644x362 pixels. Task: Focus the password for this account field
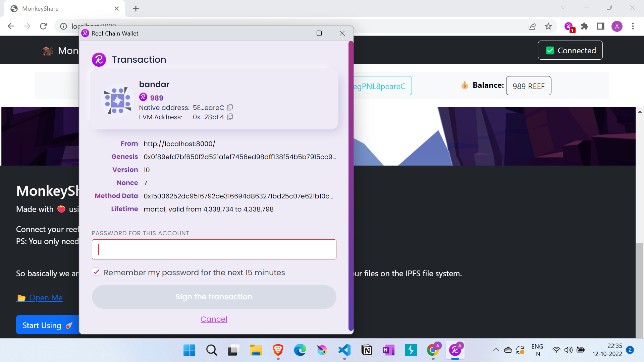[x=214, y=249]
